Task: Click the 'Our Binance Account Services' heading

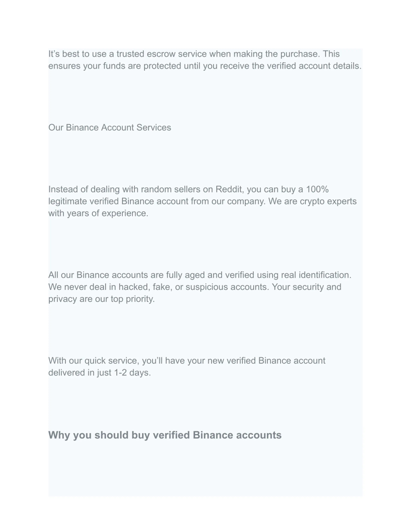Action: (109, 127)
